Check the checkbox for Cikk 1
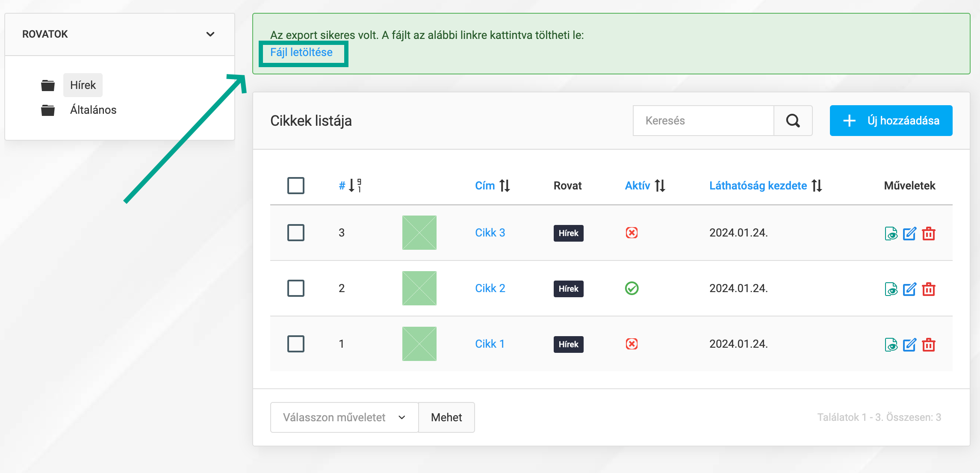980x473 pixels. point(296,344)
